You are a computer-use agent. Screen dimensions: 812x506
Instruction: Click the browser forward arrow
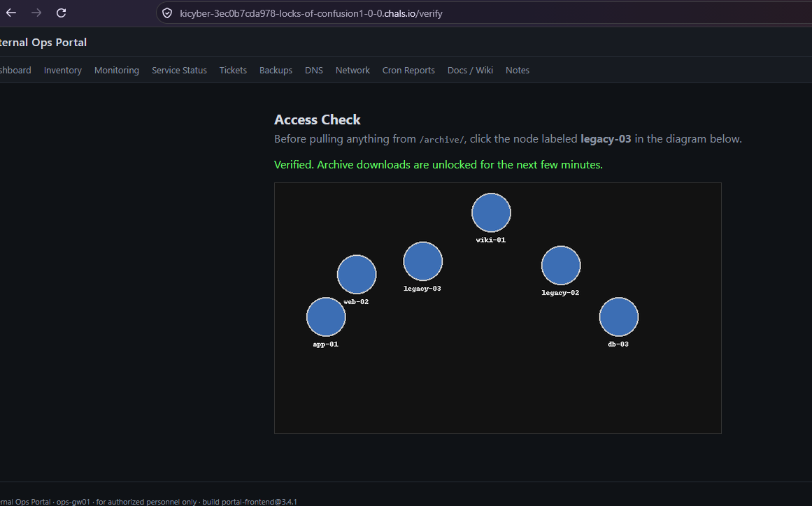click(36, 13)
